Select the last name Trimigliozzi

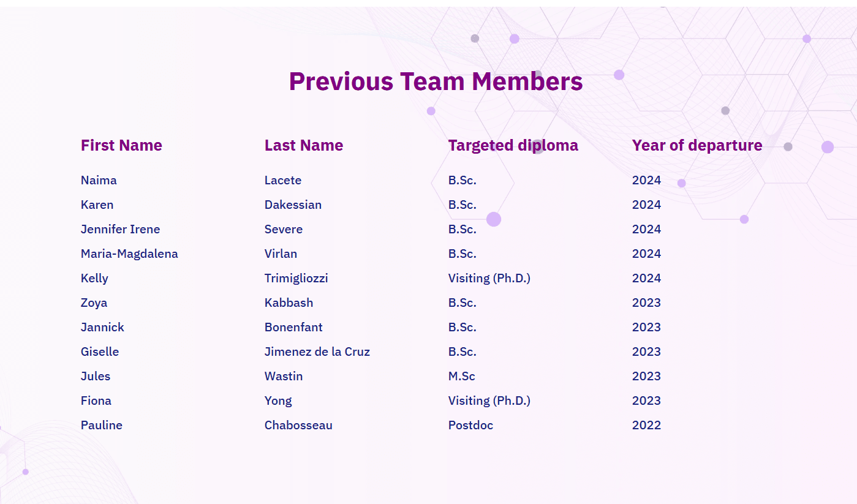coord(296,278)
